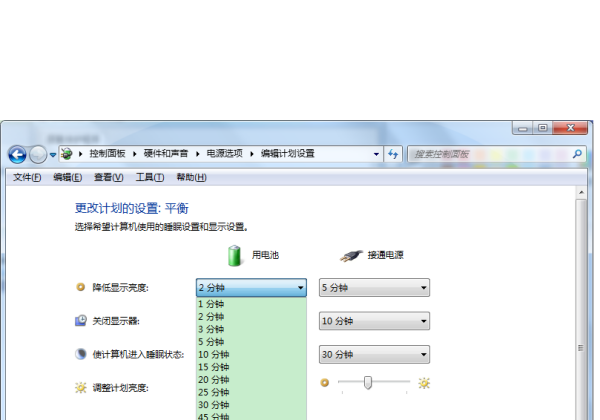Select 1 分钟 in dropdown list
Screen dimensions: 600x420
pos(251,304)
